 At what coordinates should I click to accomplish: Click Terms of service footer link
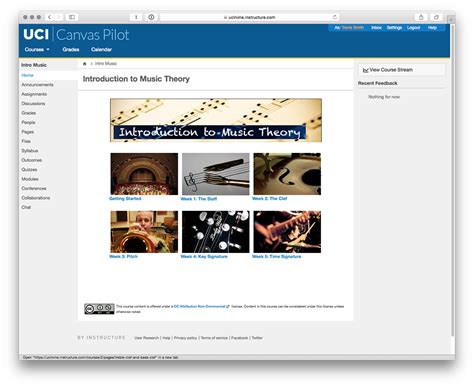click(214, 338)
